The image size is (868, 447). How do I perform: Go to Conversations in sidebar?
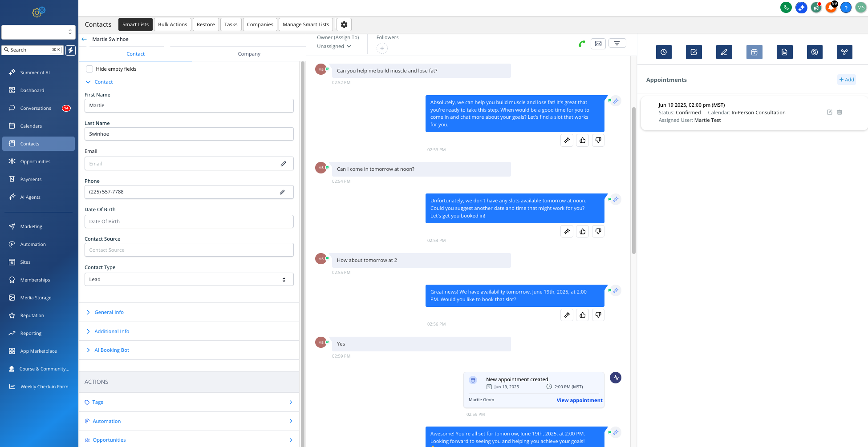coord(38,108)
